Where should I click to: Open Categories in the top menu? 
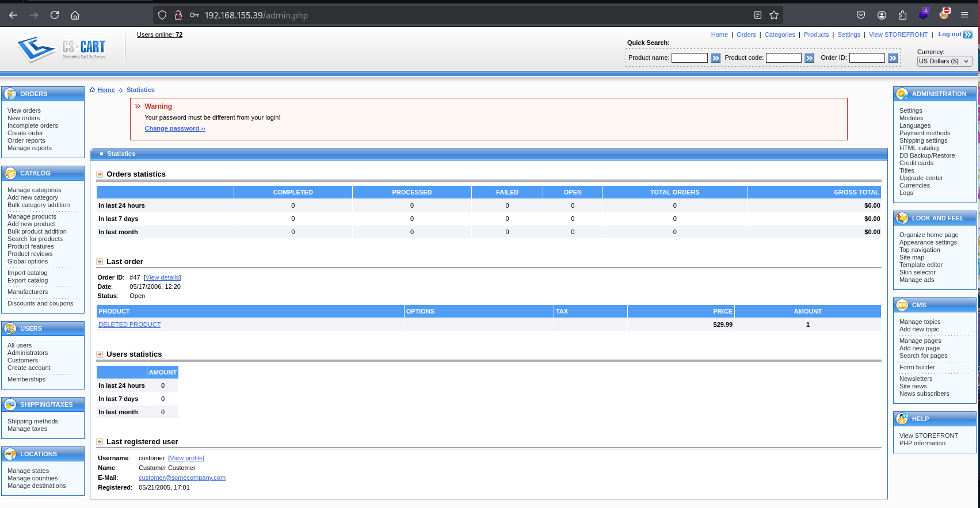point(779,35)
